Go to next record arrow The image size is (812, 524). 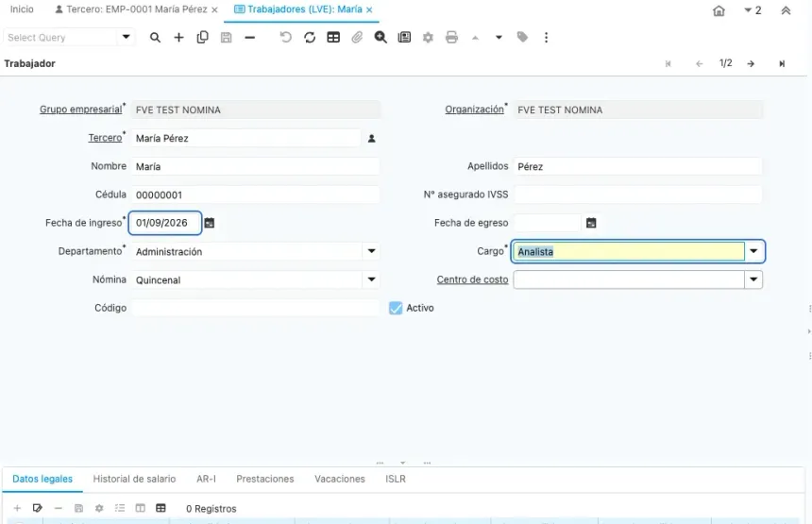point(751,63)
